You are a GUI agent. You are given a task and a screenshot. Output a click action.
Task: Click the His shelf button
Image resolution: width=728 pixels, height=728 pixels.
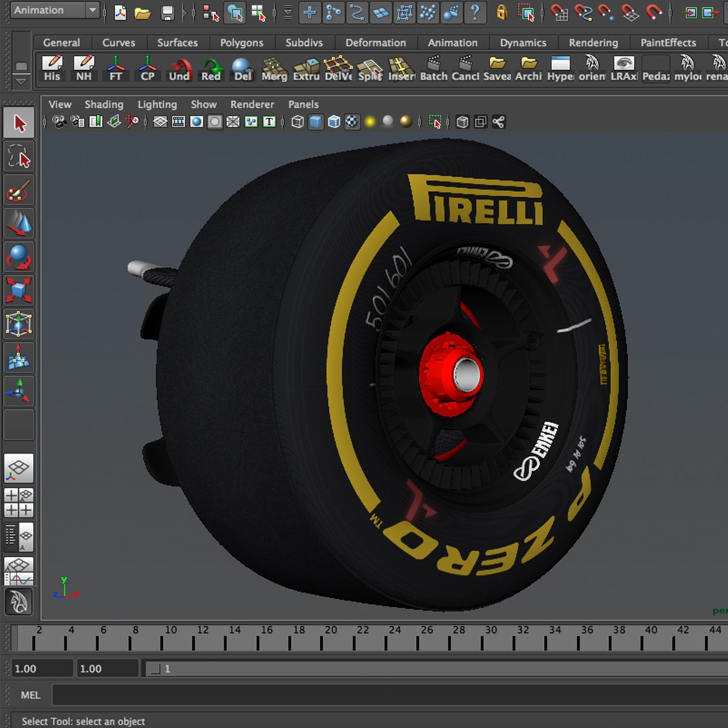tap(52, 68)
